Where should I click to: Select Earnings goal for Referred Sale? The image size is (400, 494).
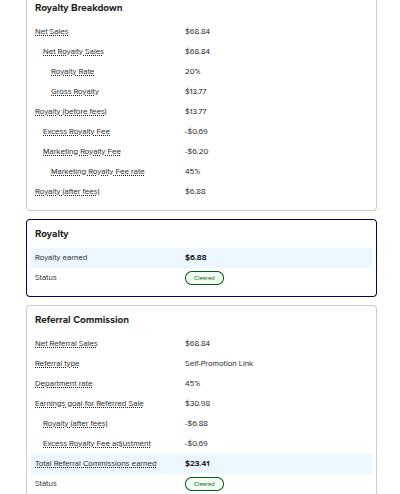click(x=89, y=404)
